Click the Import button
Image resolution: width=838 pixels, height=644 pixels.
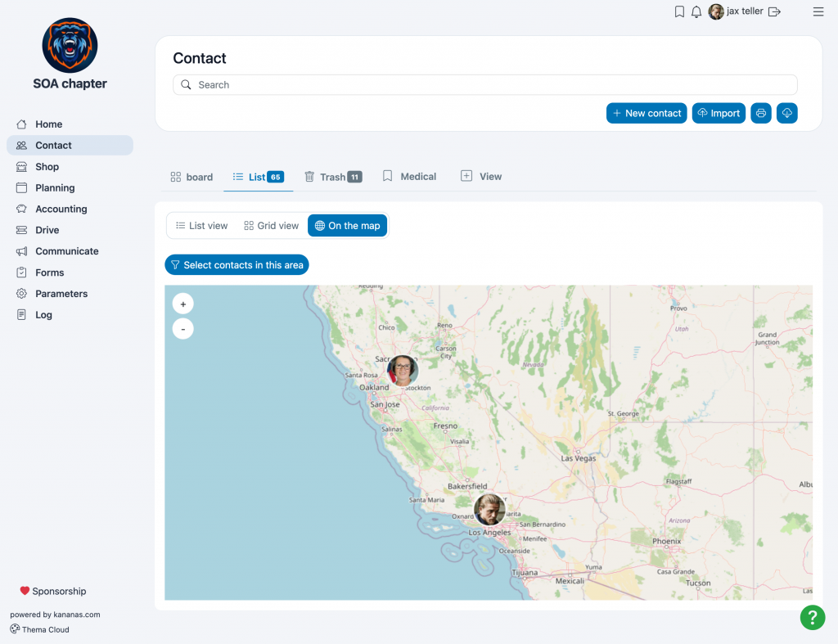[719, 113]
